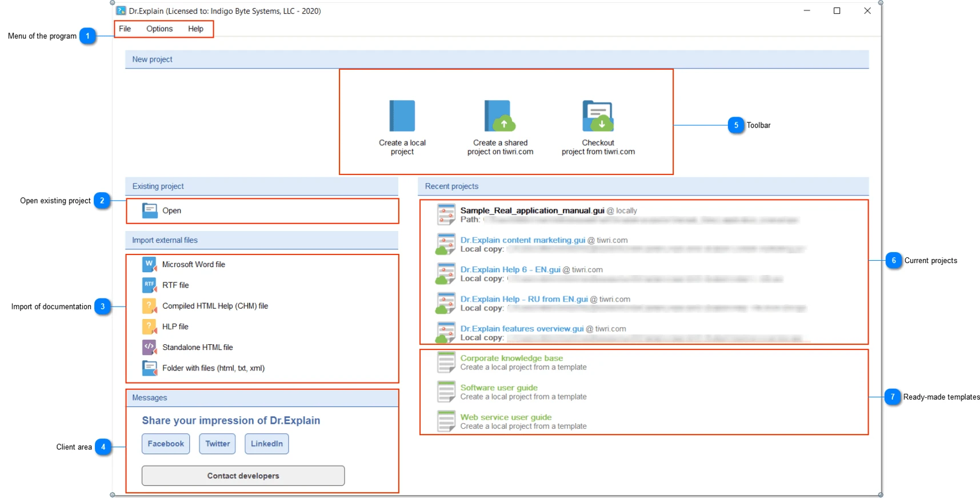Share your impression via the Facebook button

(x=166, y=444)
